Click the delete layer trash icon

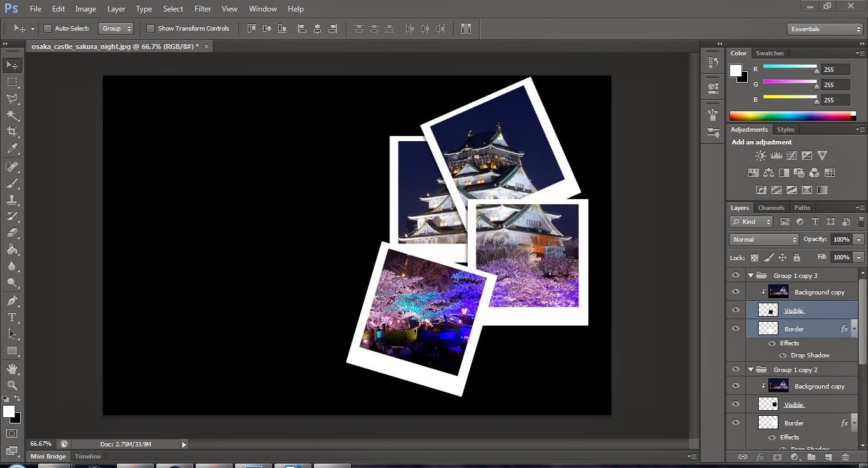coord(845,457)
